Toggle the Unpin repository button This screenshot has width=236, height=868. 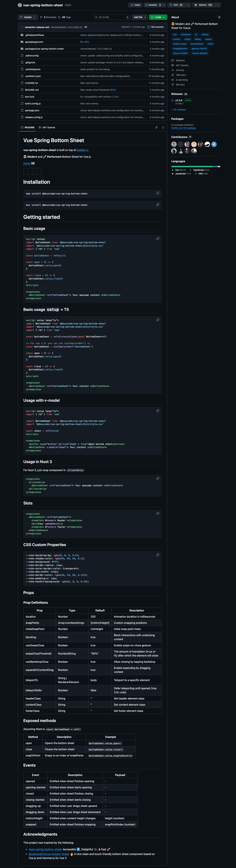point(135,5)
